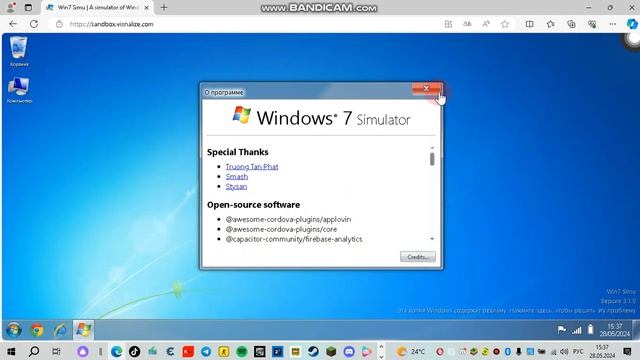
Task: Switch input language РУС indicator
Action: (x=578, y=352)
